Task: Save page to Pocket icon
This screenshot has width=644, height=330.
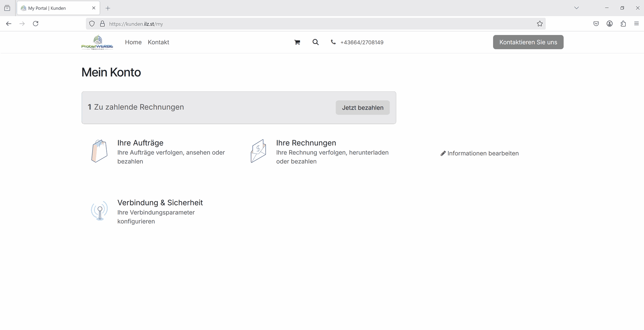Action: [596, 24]
